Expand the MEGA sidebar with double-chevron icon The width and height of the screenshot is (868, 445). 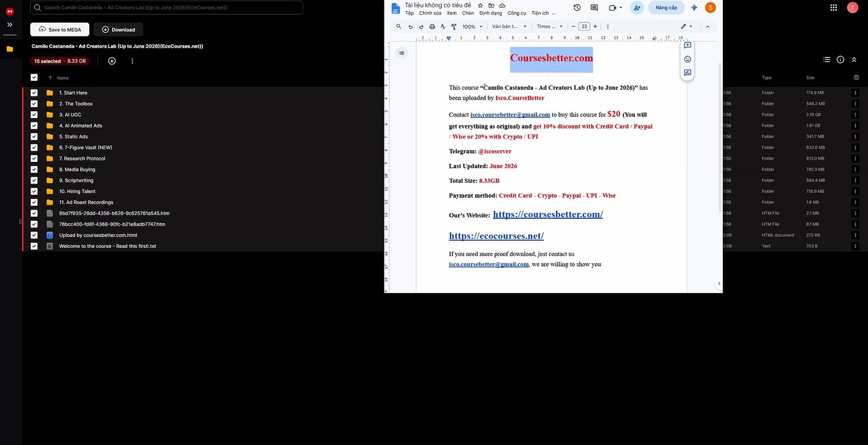9,25
